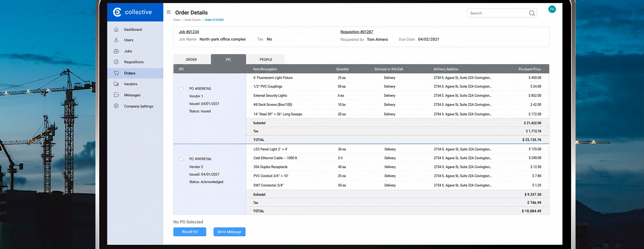Click the $ 9,337.50 subtotal value

point(533,194)
